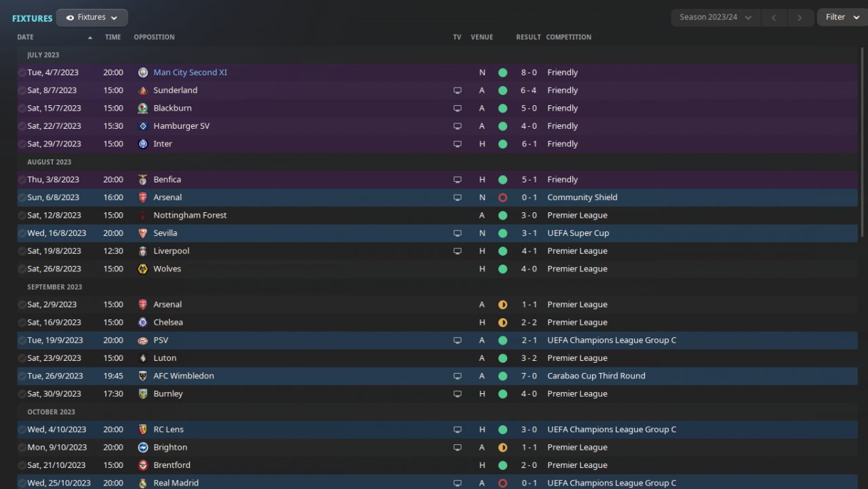Click the draw indicator on Chelsea row
Screen dimensions: 868x489
pyautogui.click(x=502, y=323)
